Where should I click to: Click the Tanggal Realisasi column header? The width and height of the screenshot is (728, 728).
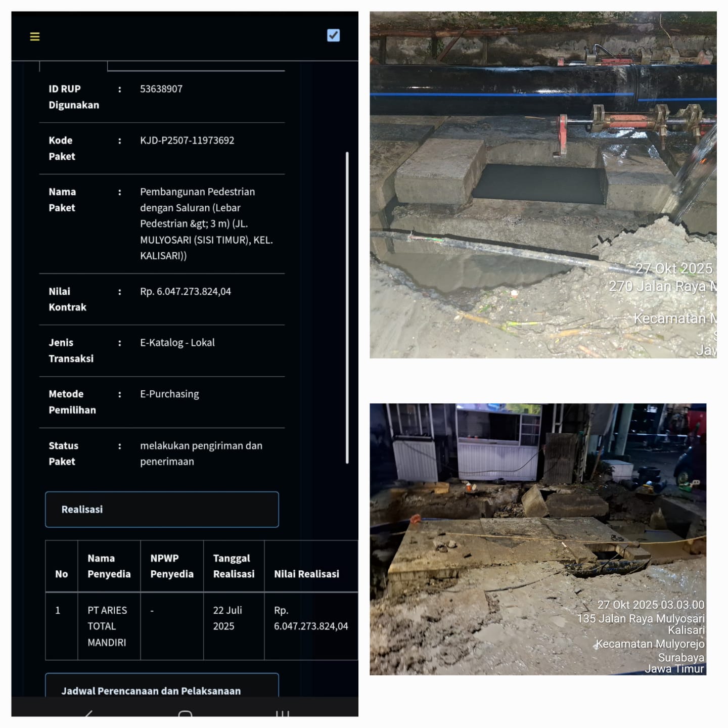pos(234,566)
